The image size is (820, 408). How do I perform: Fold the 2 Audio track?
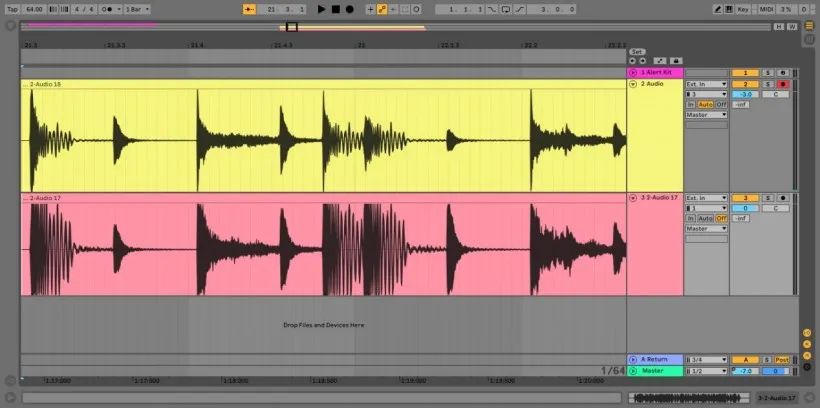click(633, 84)
